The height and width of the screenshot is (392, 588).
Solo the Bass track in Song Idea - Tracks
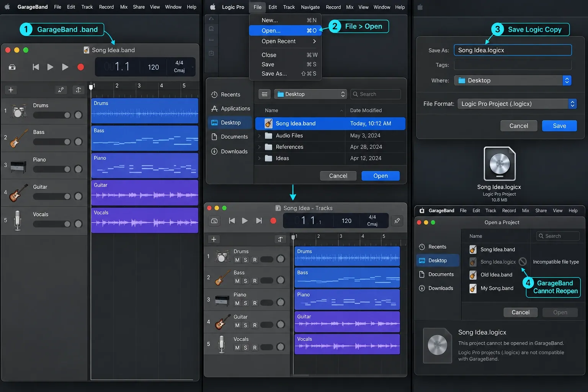coord(246,281)
